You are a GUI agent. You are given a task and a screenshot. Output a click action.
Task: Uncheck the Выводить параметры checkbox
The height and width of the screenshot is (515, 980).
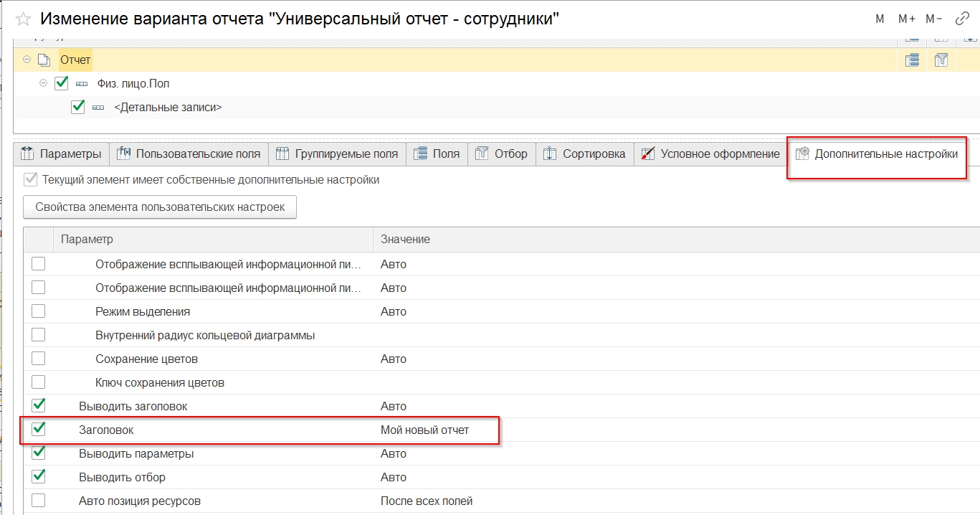tap(39, 453)
